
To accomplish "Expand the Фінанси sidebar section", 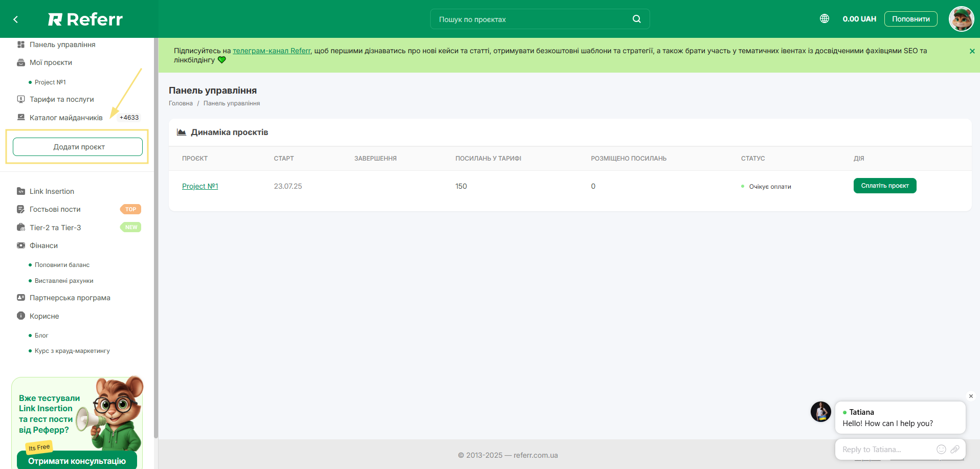I will pos(43,245).
